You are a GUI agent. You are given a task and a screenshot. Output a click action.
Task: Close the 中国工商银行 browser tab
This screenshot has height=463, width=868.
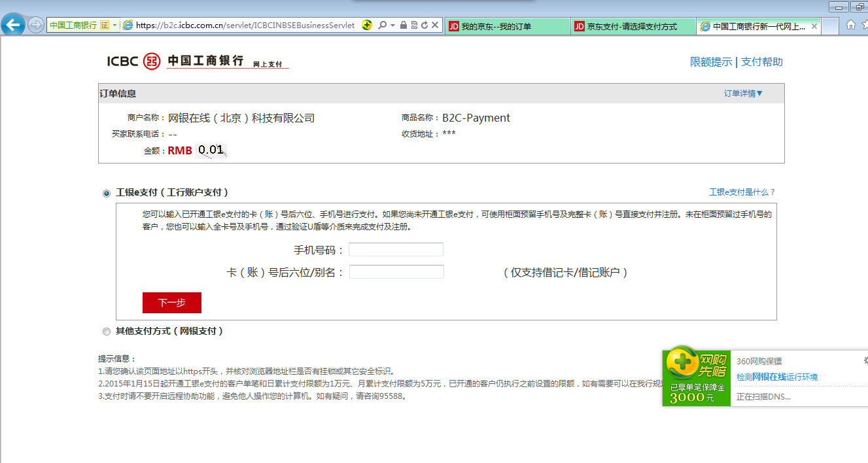814,27
